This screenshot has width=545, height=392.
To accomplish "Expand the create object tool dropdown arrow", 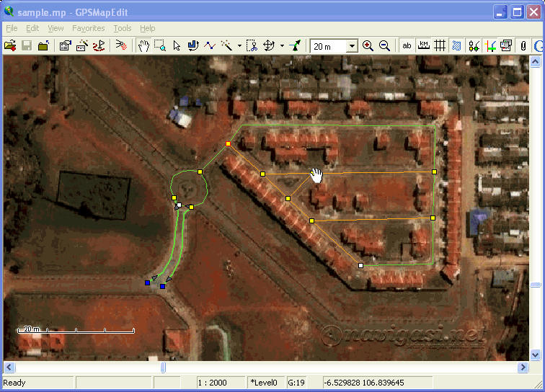I will (239, 45).
